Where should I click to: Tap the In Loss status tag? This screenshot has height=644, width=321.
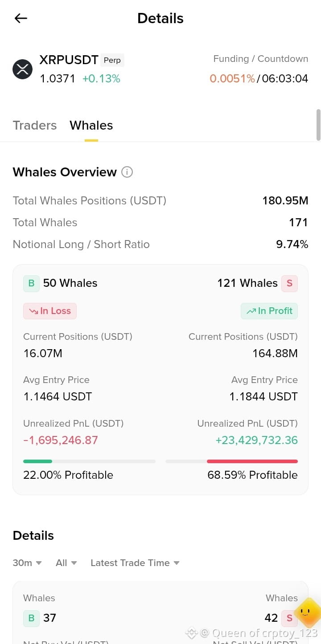click(50, 311)
